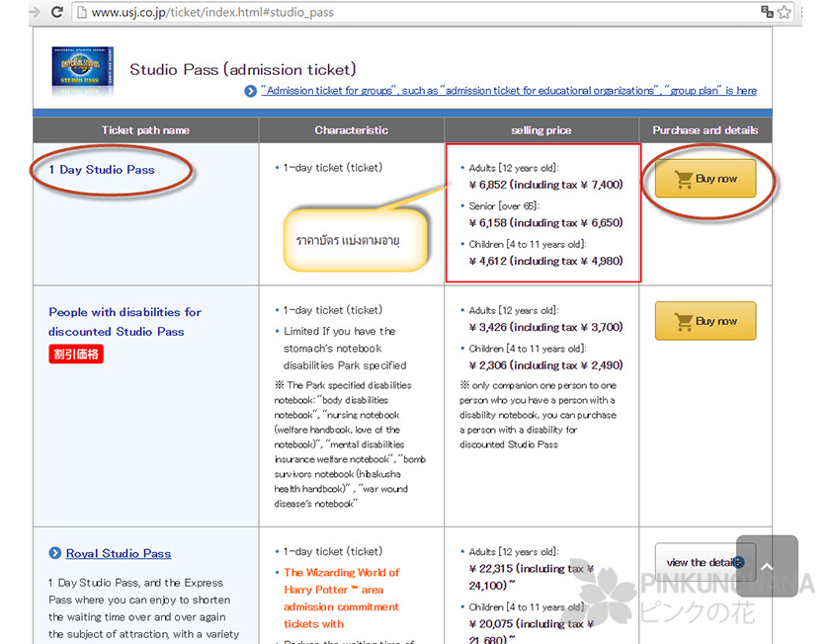Click People with disabilities discounted Studio Pass title
The width and height of the screenshot is (831, 644).
[x=125, y=322]
